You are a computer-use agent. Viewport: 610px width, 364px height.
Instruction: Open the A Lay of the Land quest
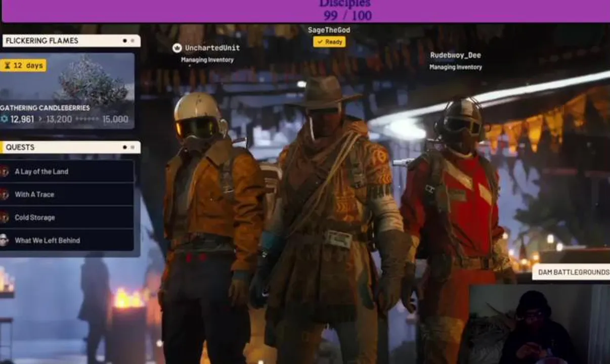click(66, 171)
